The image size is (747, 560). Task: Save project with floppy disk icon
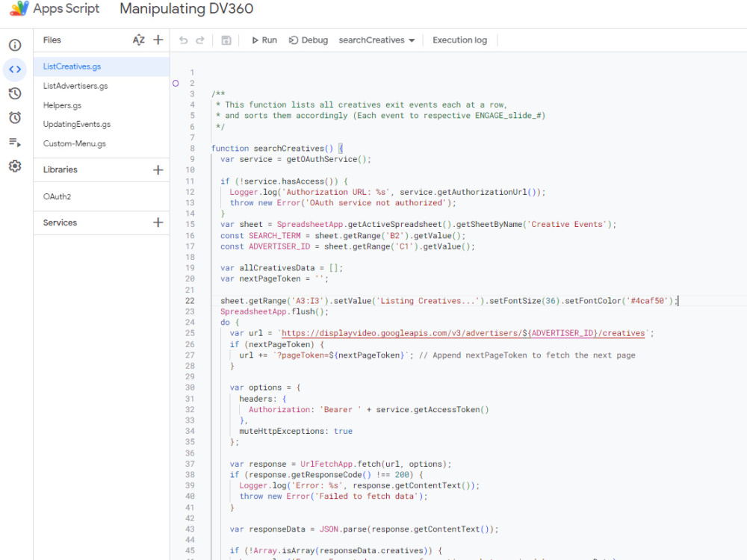coord(226,40)
